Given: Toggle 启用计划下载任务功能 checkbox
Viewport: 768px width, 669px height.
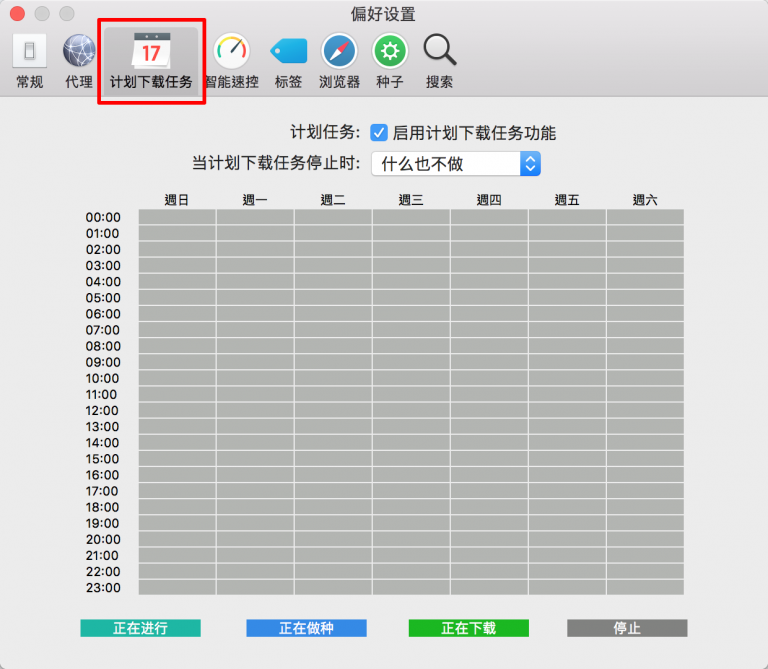Looking at the screenshot, I should tap(379, 133).
